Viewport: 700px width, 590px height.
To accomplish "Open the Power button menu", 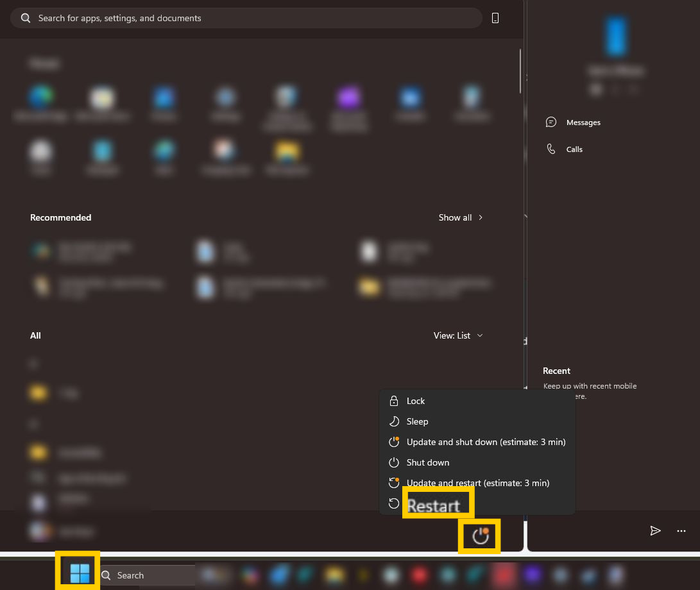I will pos(480,536).
